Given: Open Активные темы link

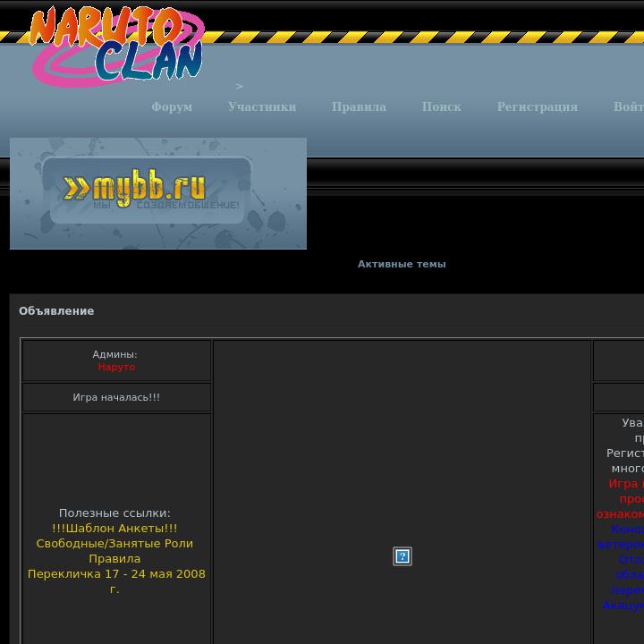Looking at the screenshot, I should point(402,264).
